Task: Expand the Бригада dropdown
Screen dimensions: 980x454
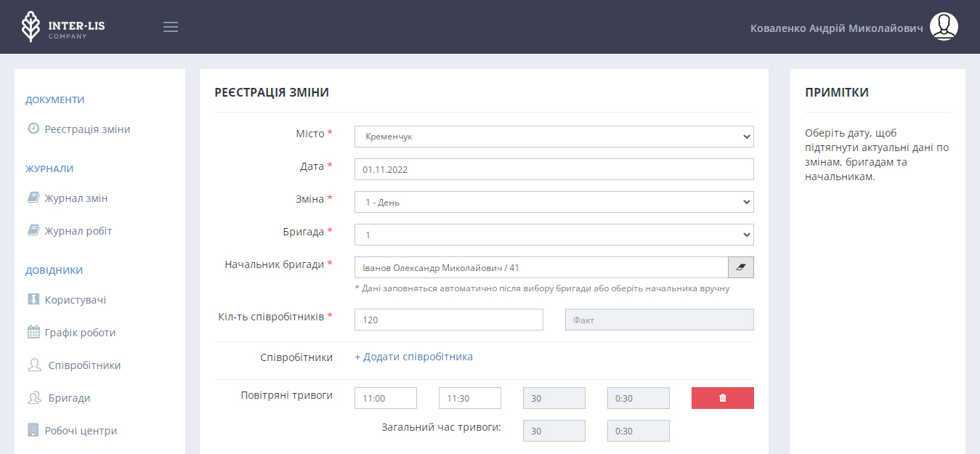Action: point(554,235)
